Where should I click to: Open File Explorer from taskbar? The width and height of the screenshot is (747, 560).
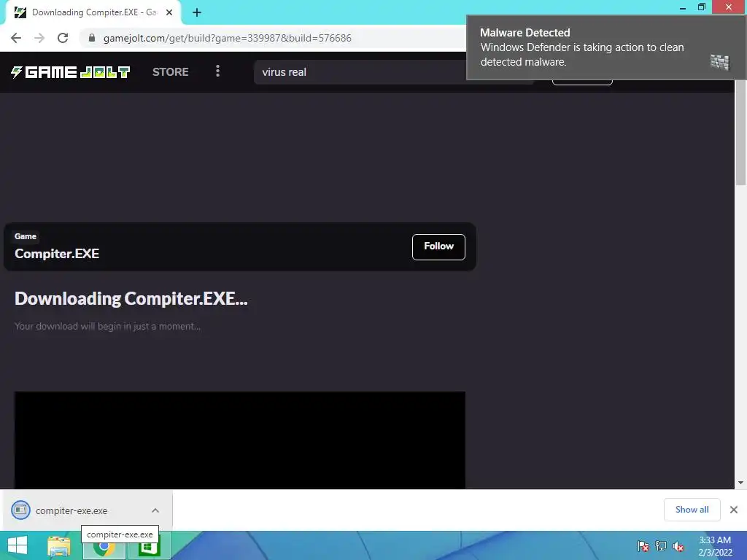(x=59, y=546)
